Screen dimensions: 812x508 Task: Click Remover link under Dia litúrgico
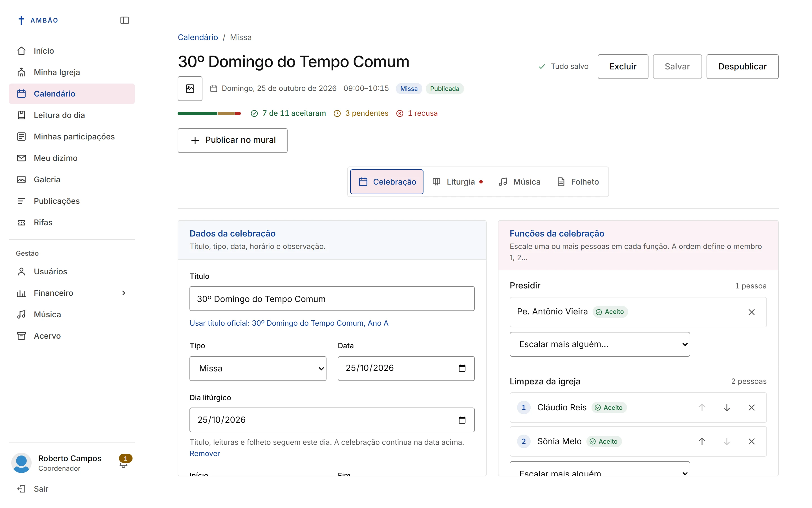point(205,454)
